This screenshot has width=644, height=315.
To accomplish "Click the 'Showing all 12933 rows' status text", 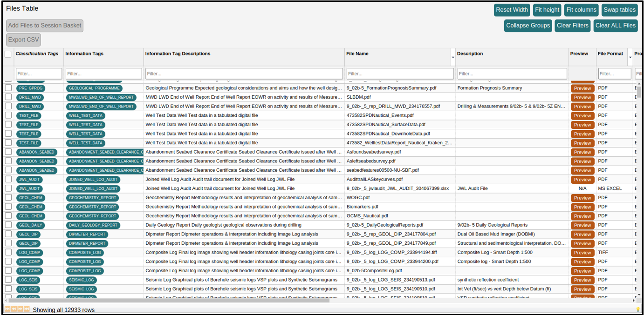I will coord(64,310).
